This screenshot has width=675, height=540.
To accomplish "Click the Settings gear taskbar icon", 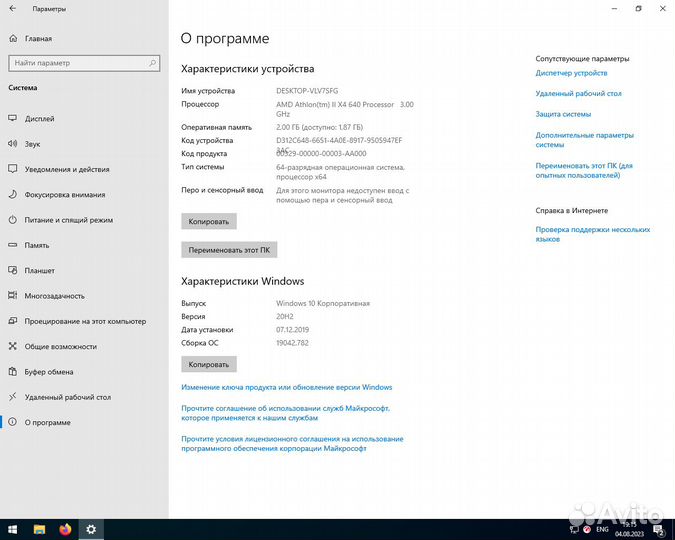I will click(91, 530).
